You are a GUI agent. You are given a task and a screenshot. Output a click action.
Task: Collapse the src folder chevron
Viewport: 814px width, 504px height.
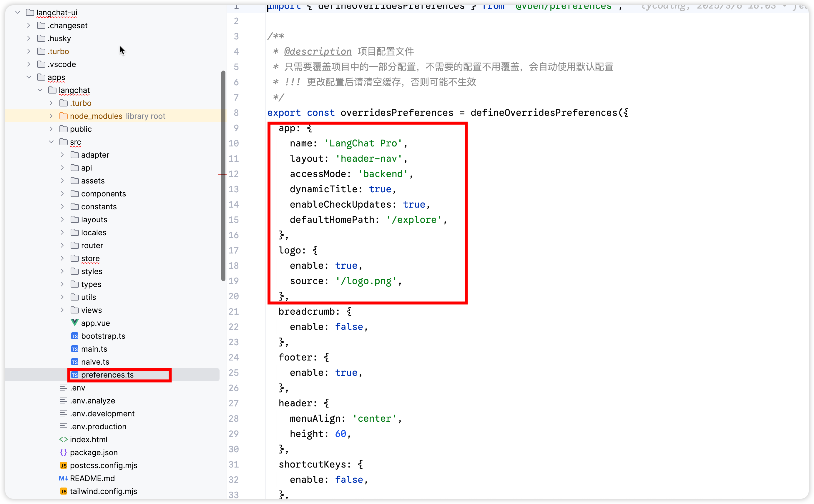(x=51, y=142)
